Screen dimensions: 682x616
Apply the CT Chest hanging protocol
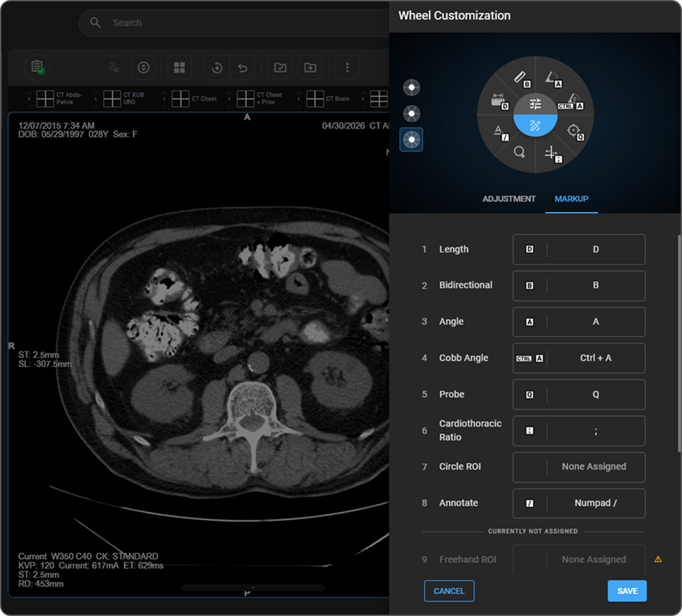(x=195, y=98)
